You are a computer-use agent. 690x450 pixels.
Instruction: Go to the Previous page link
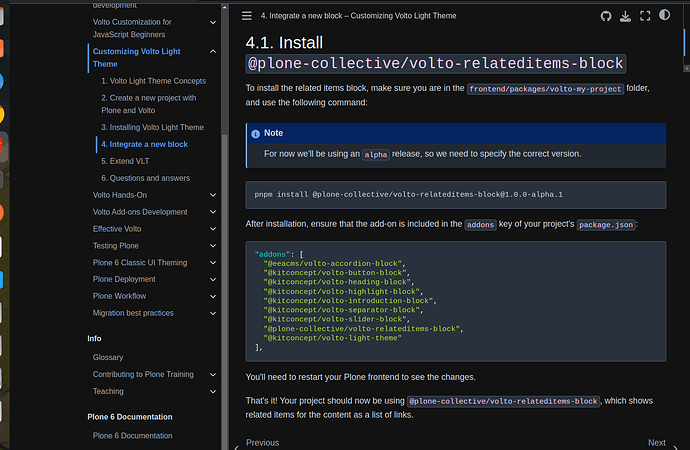(262, 443)
